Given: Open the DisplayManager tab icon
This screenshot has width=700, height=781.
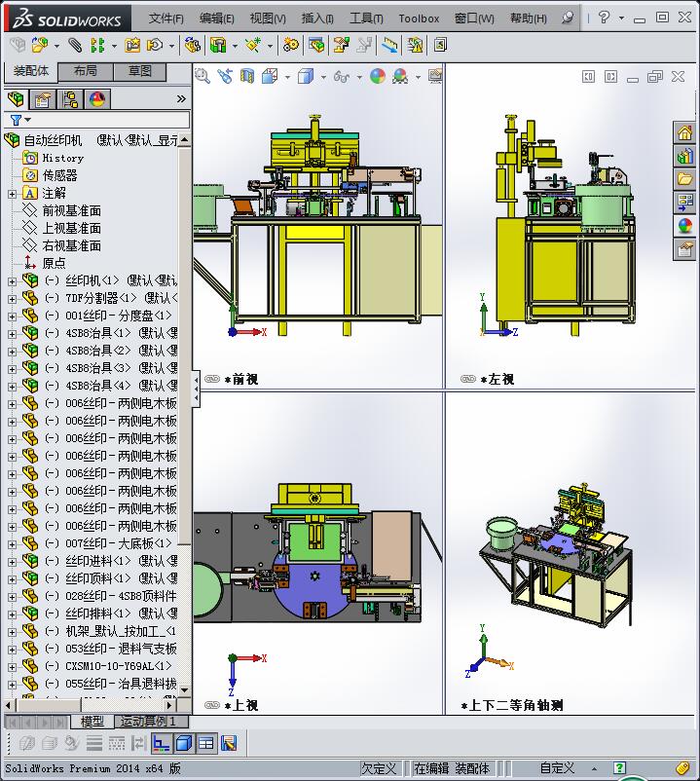Looking at the screenshot, I should (x=97, y=99).
